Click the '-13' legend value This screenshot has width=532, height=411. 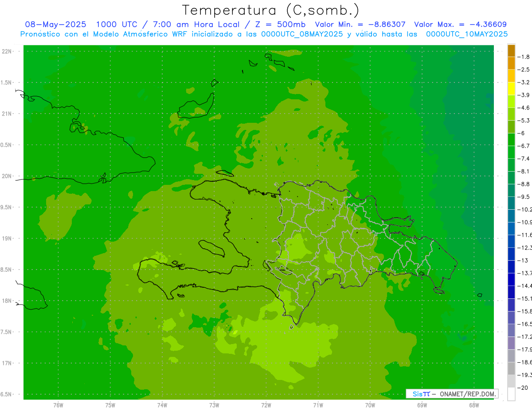click(523, 261)
